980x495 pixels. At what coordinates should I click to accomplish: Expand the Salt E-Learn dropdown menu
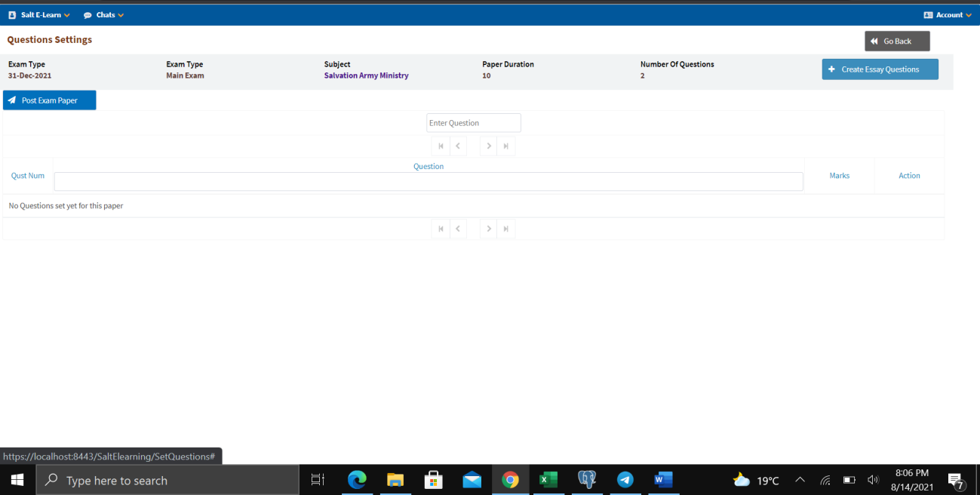pyautogui.click(x=39, y=15)
